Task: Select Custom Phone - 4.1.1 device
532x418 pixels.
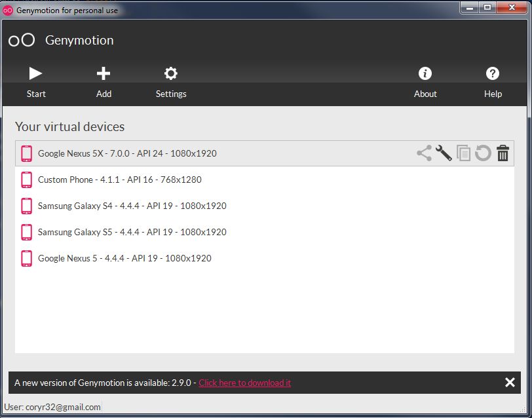Action: (x=265, y=180)
